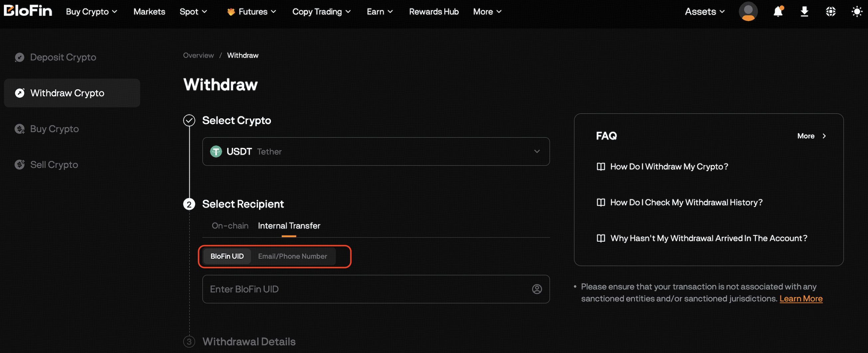Click the Withdraw page title
Viewport: 868px width, 353px height.
[220, 84]
